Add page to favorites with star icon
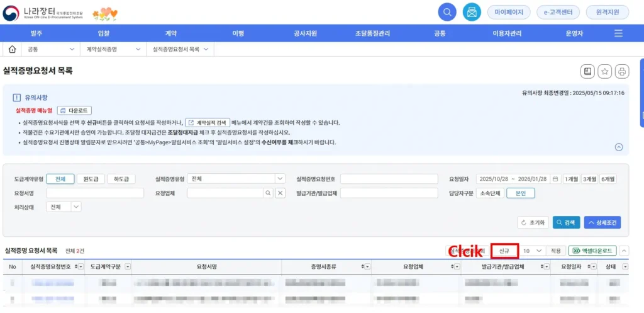Image resolution: width=644 pixels, height=313 pixels. (x=604, y=71)
